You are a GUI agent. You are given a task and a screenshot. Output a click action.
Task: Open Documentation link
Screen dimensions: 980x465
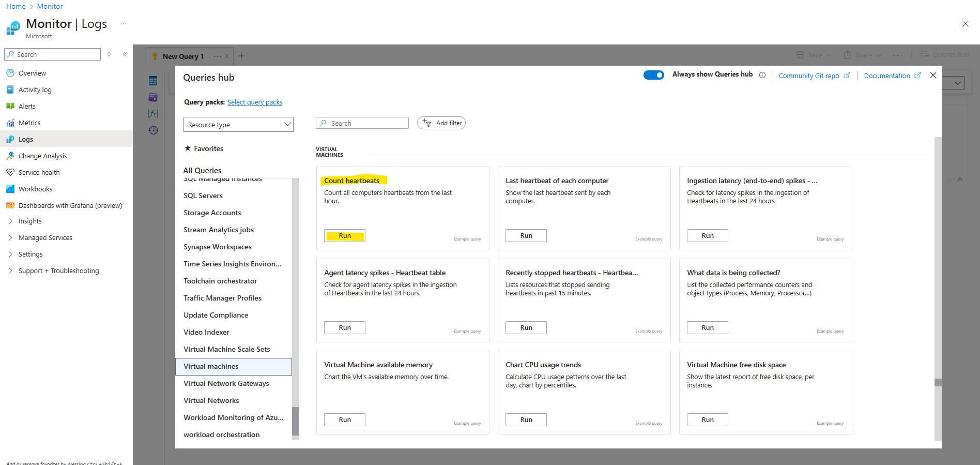[892, 76]
